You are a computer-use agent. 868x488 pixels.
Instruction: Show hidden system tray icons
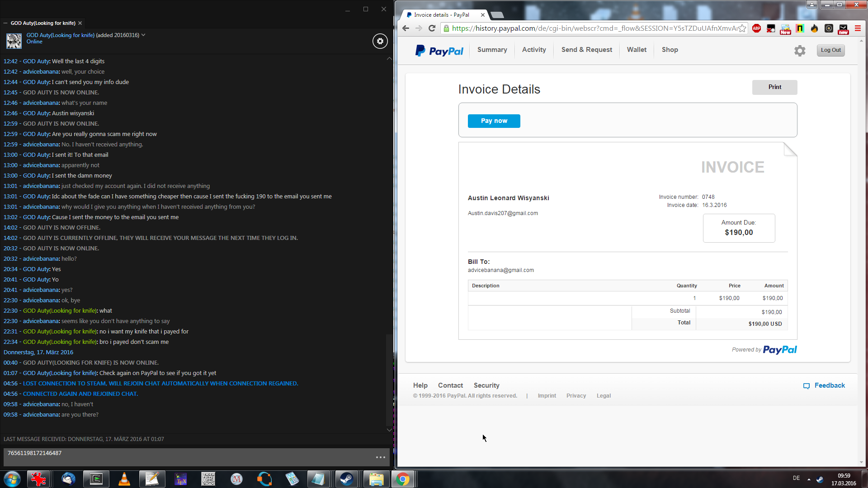[x=809, y=479]
